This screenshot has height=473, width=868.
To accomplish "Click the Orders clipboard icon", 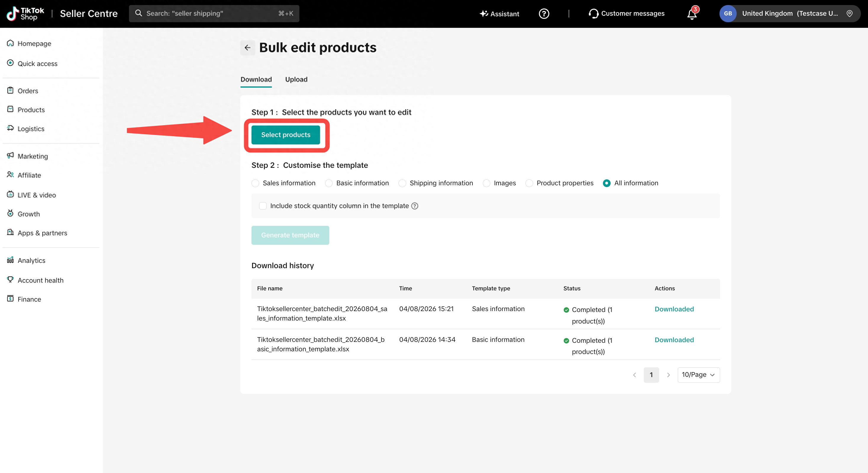I will pyautogui.click(x=10, y=90).
